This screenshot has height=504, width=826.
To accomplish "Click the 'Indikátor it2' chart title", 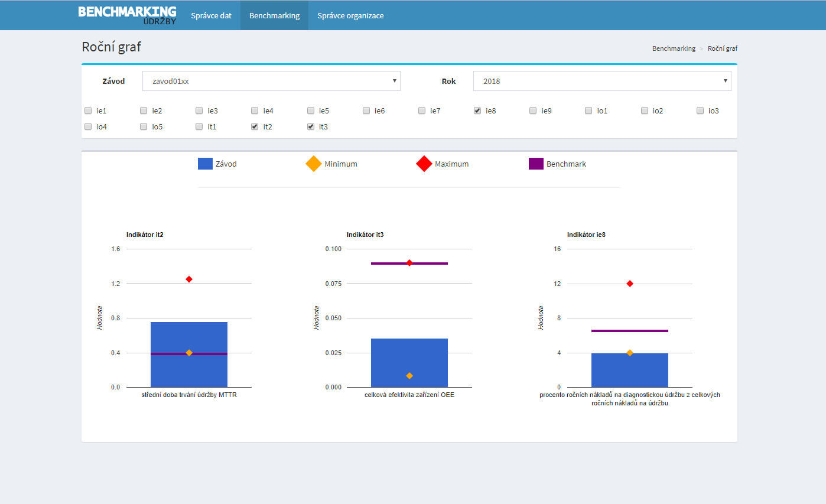I will [x=145, y=235].
